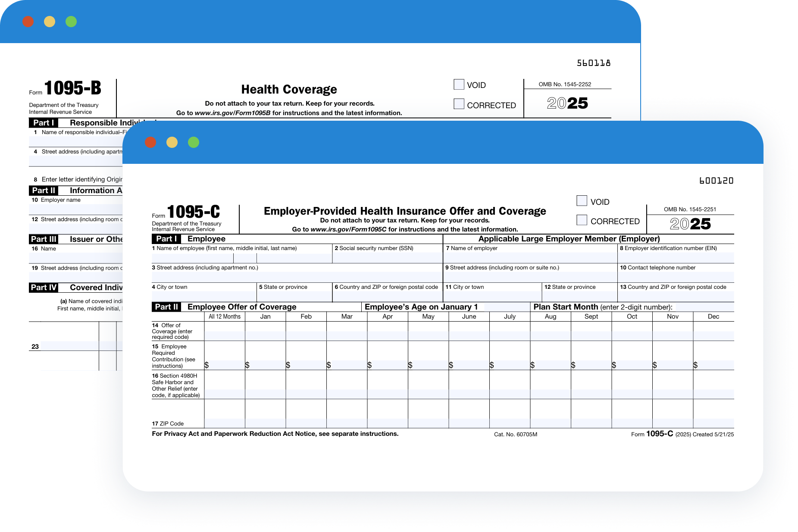Click the "Cat. No. 60705M" text
Viewport: 798px width, 532px height.
(x=516, y=434)
